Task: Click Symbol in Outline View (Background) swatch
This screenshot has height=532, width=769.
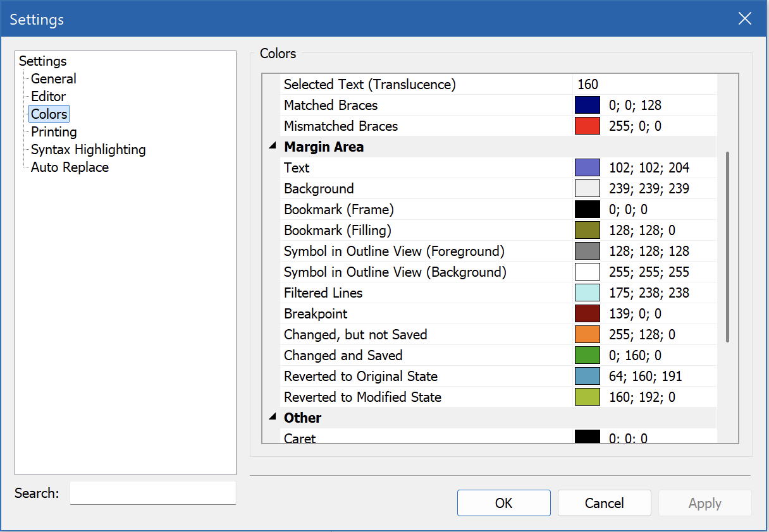Action: 588,272
